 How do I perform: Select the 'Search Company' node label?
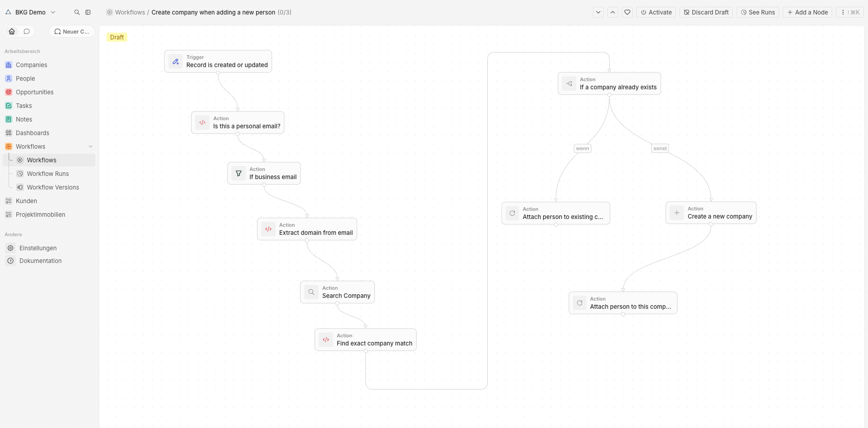pyautogui.click(x=346, y=296)
